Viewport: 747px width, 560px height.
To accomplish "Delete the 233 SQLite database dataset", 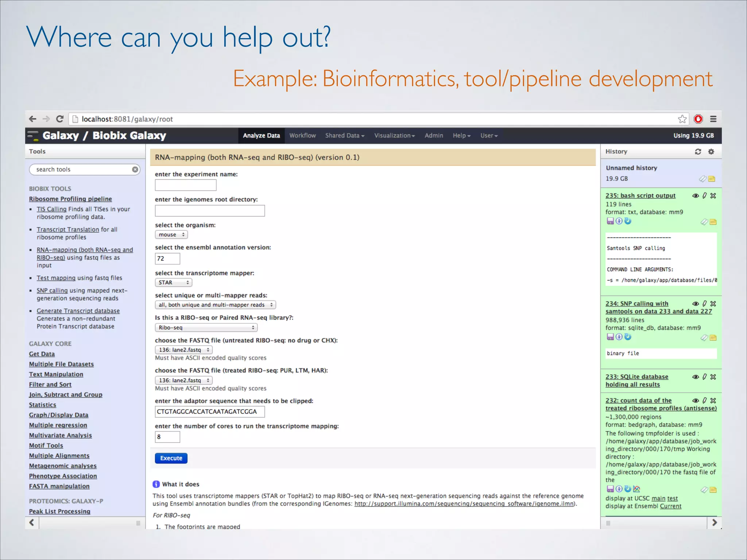I will pyautogui.click(x=713, y=377).
